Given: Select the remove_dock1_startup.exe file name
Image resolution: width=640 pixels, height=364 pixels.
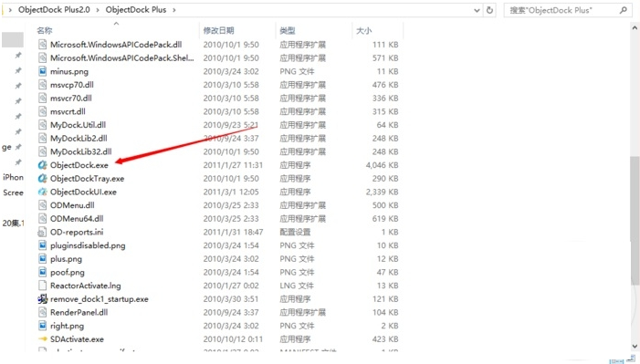Looking at the screenshot, I should pyautogui.click(x=100, y=299).
